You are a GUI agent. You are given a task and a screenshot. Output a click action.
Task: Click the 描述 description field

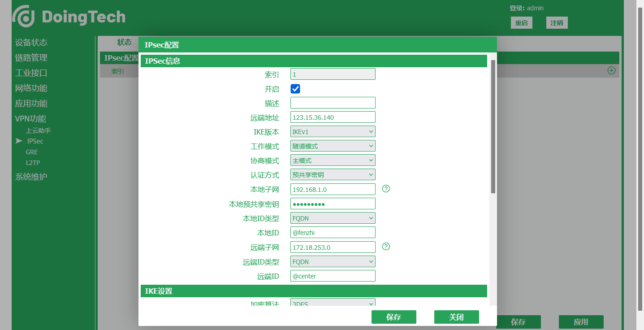click(333, 103)
